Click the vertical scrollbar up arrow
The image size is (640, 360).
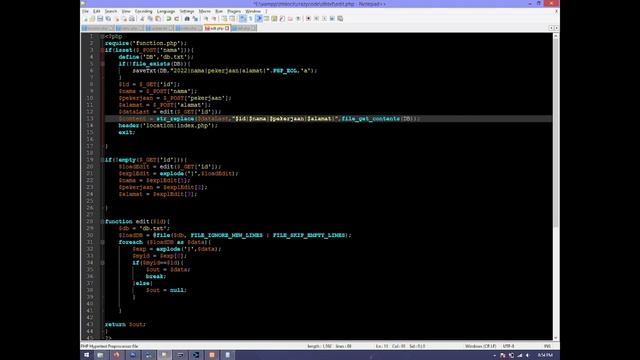(556, 36)
